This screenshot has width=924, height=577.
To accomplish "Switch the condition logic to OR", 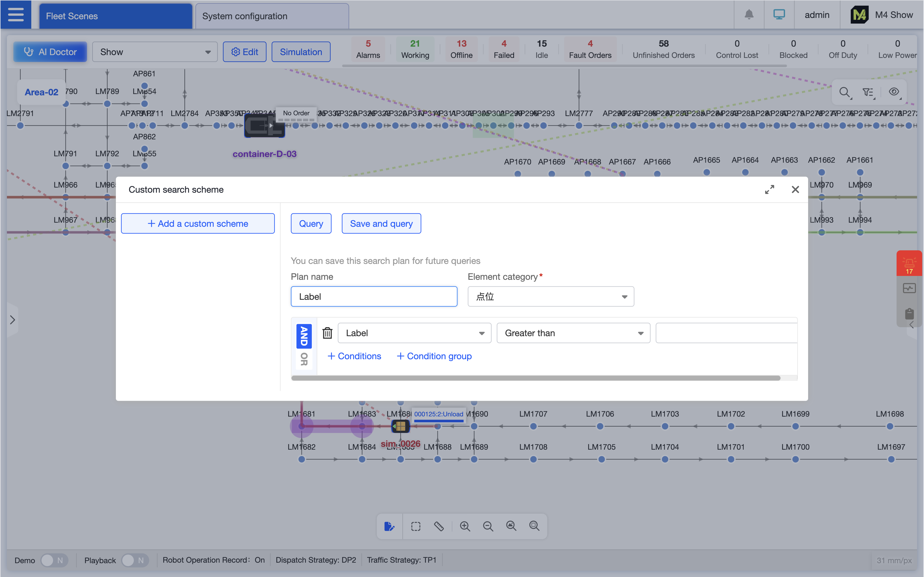I will pyautogui.click(x=304, y=359).
